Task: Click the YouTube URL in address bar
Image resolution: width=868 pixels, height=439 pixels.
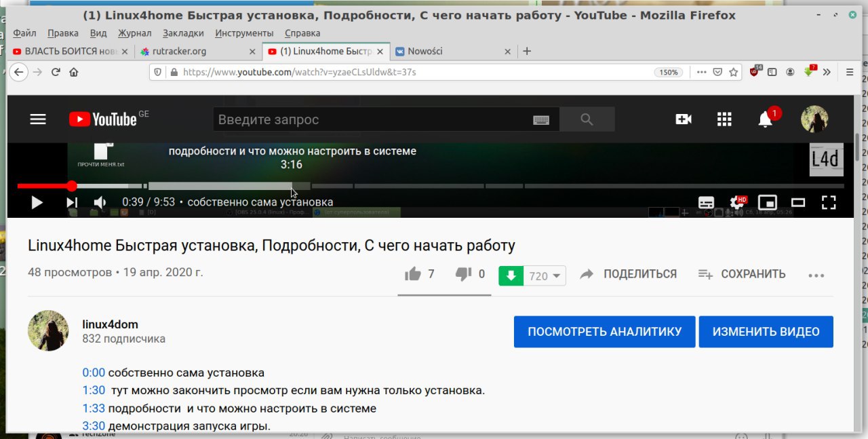Action: coord(299,72)
